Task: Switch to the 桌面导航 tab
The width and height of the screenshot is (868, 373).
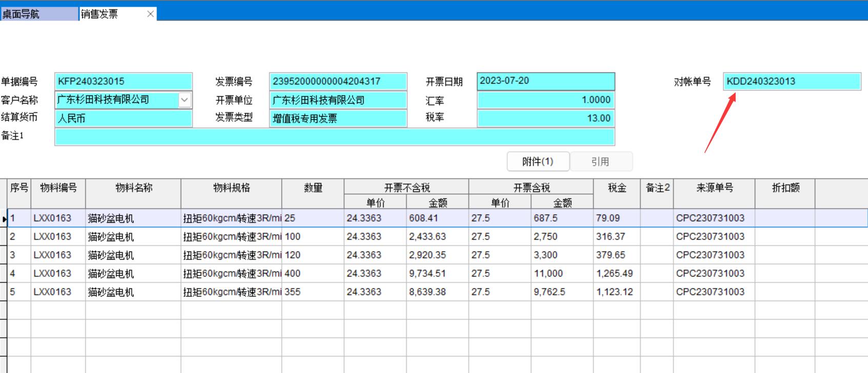Action: point(38,14)
